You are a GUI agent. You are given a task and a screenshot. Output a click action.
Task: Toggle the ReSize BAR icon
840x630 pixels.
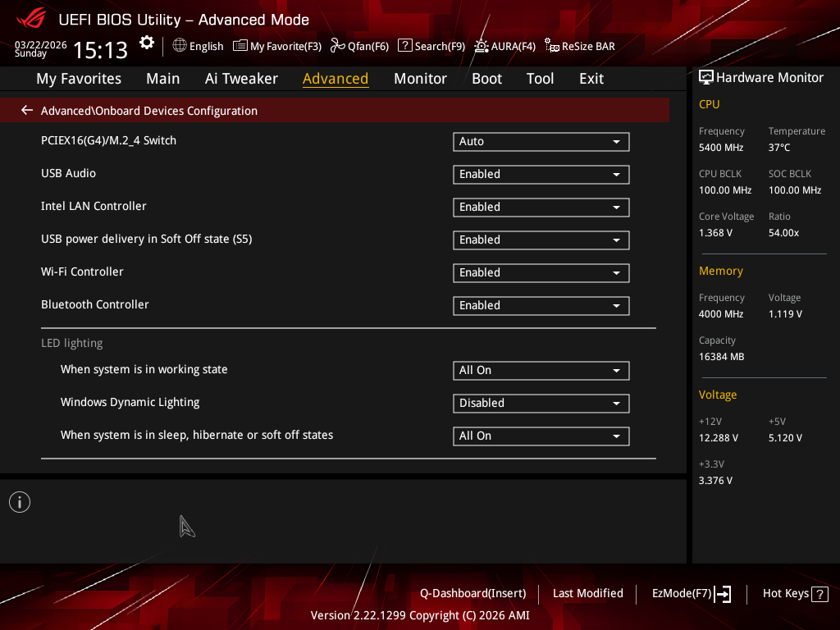tap(552, 46)
